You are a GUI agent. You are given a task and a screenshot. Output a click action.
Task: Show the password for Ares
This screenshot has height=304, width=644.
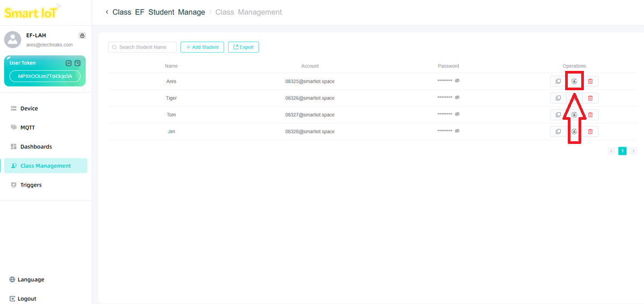(x=457, y=81)
